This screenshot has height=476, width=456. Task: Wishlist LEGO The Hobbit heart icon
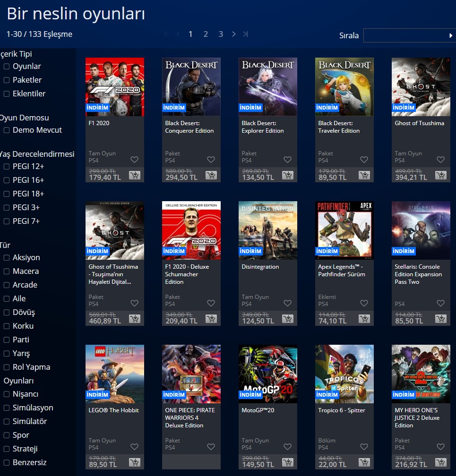tap(135, 447)
